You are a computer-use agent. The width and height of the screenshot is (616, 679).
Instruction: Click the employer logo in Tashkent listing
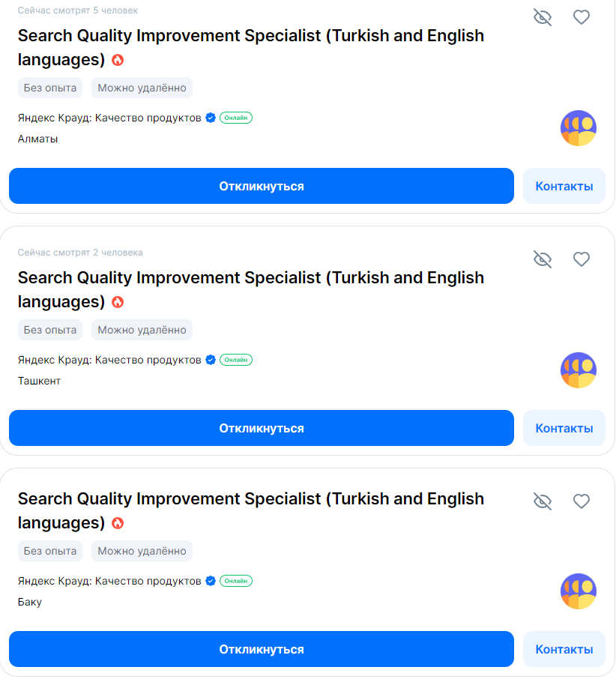pos(579,370)
